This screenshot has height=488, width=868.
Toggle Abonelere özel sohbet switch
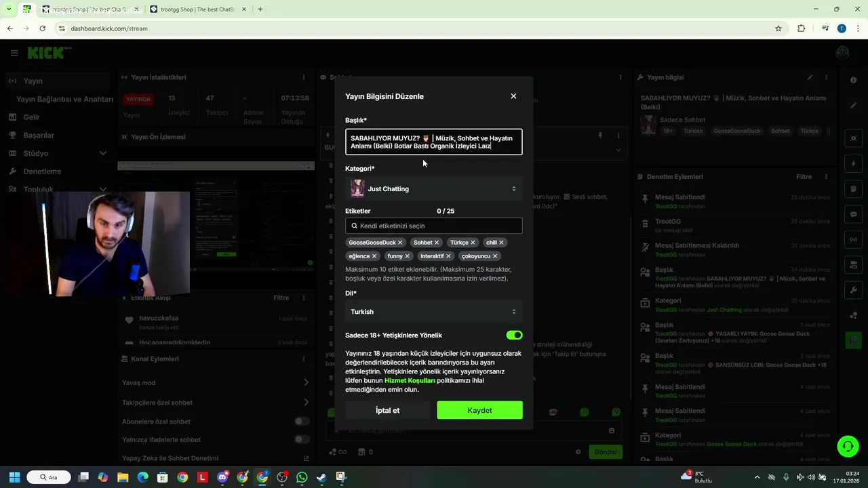pos(302,422)
